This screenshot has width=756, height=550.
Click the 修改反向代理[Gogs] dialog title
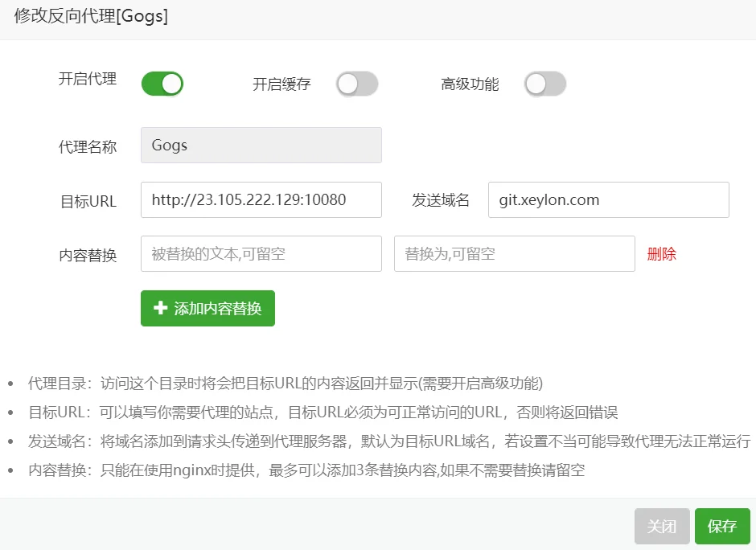pyautogui.click(x=91, y=16)
